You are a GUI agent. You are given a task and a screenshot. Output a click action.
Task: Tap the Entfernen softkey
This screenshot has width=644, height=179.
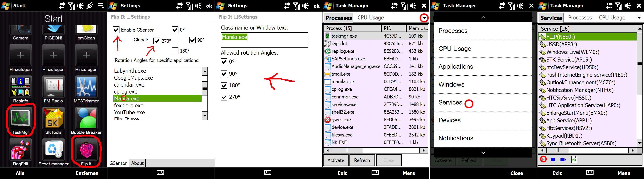[x=87, y=173]
